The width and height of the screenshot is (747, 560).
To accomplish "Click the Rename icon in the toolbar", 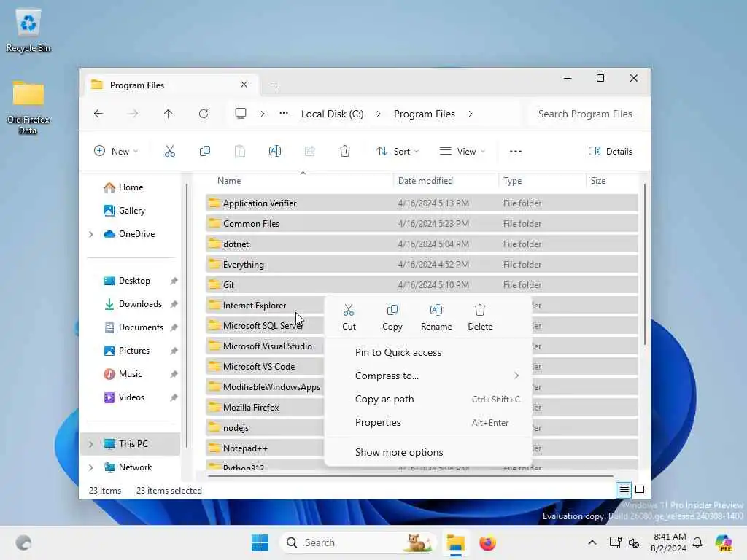I will point(275,152).
